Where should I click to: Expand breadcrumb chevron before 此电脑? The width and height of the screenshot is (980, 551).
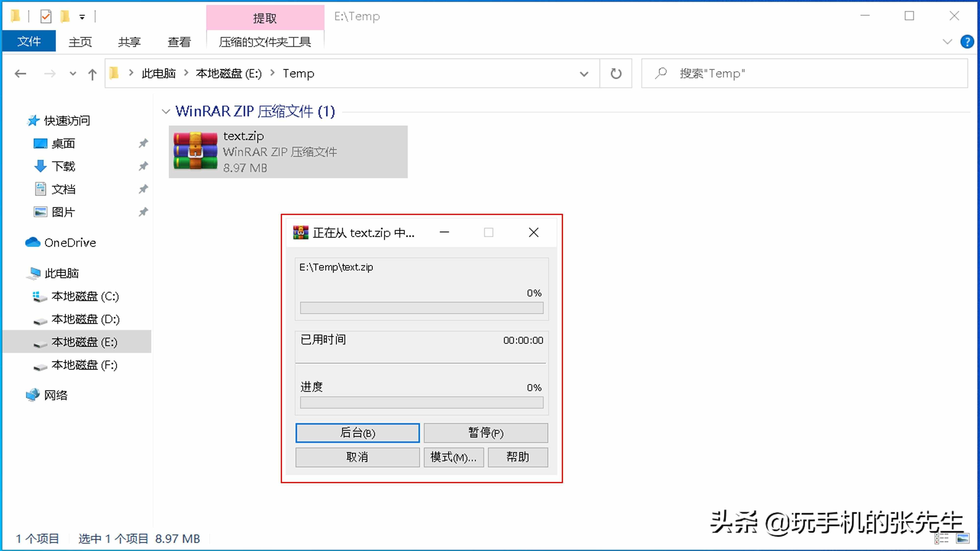131,73
